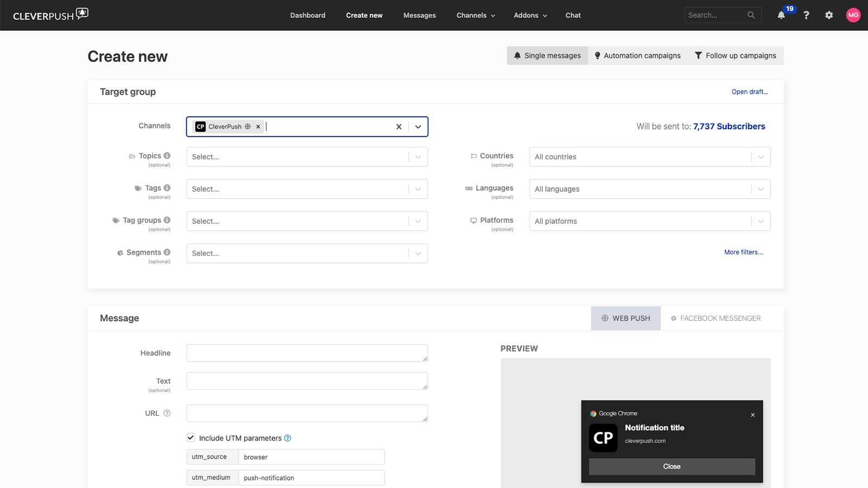Click the Topics info icon
The image size is (868, 488).
pyautogui.click(x=166, y=155)
